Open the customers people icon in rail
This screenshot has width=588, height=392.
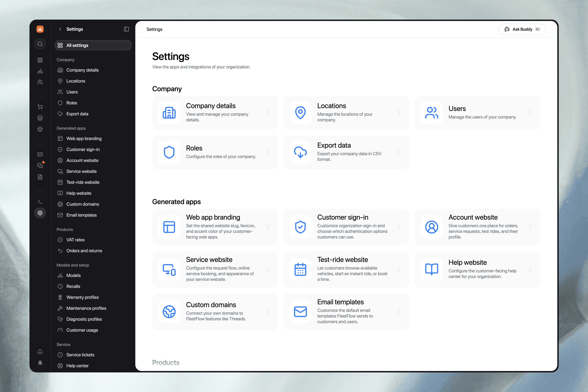pos(40,82)
